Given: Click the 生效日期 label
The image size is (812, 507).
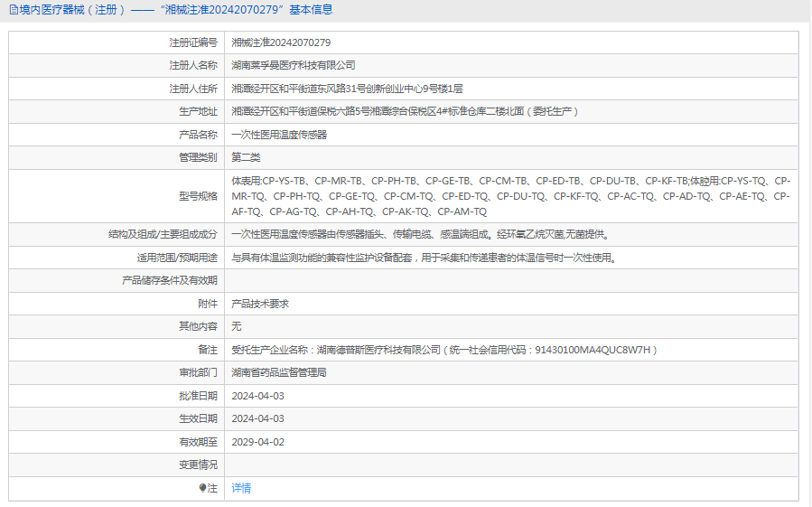Looking at the screenshot, I should click(x=198, y=418).
